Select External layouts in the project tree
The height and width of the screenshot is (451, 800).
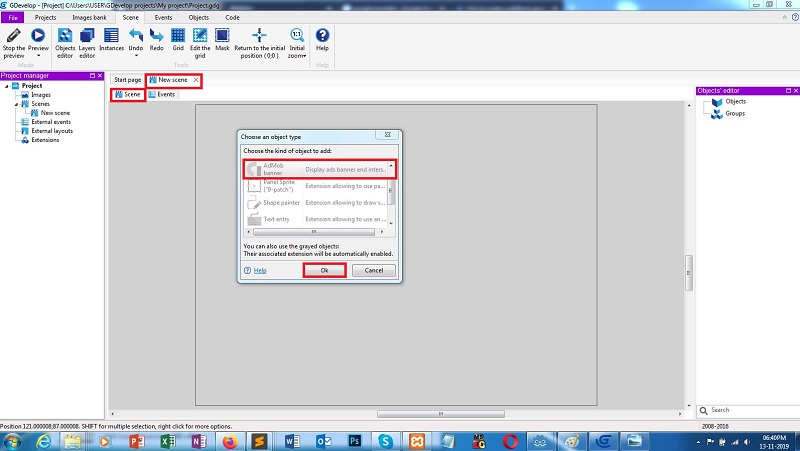[52, 131]
